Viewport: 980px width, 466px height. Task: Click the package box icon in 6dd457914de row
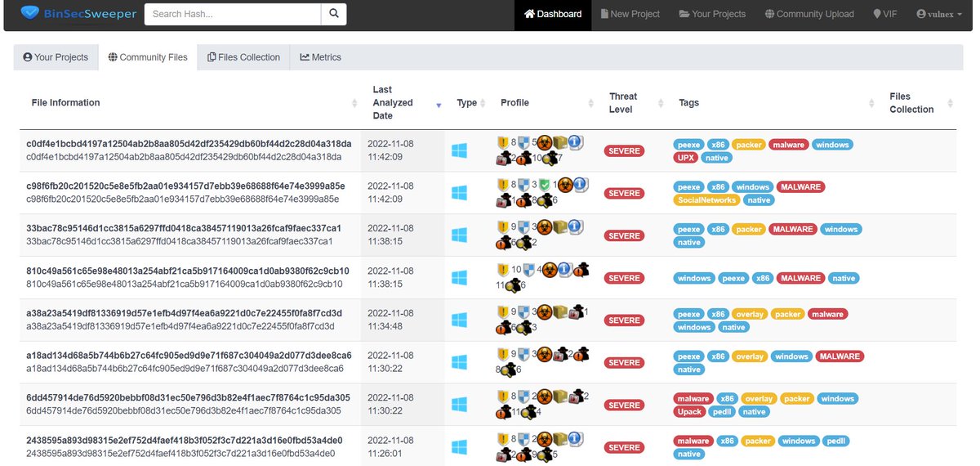(559, 397)
